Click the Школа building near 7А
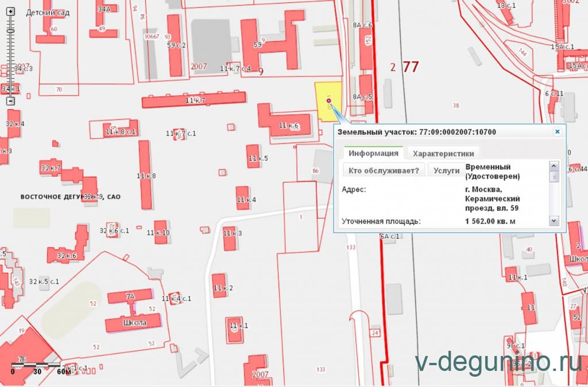This screenshot has width=588, height=387. (x=133, y=323)
